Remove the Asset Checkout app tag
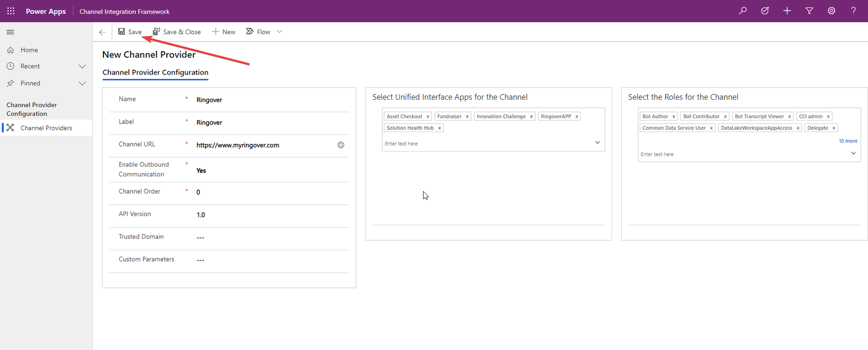 click(x=428, y=116)
